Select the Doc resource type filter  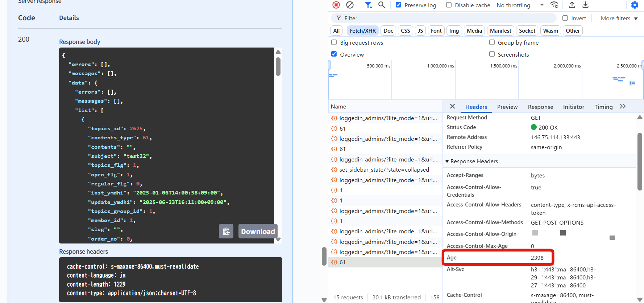click(388, 31)
